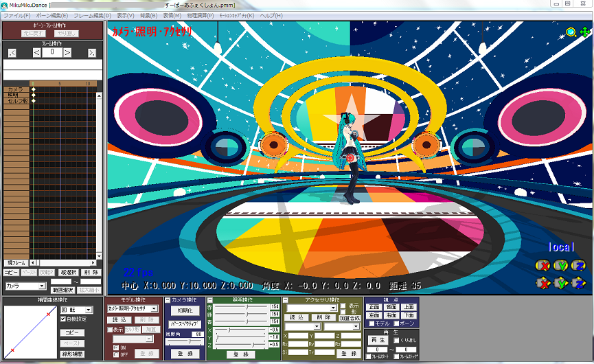Click the light Z direction slider

[x=240, y=345]
